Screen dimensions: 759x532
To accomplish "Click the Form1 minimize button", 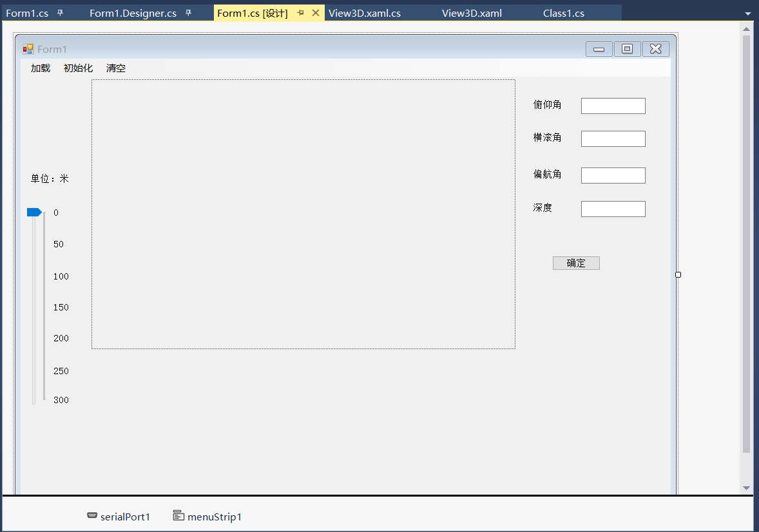I will [x=599, y=49].
